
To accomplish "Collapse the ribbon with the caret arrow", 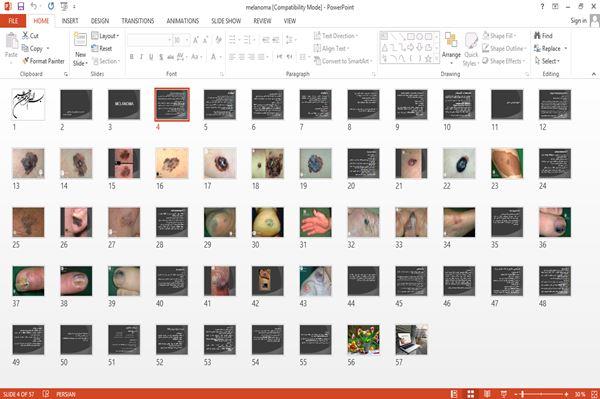I will (x=594, y=73).
